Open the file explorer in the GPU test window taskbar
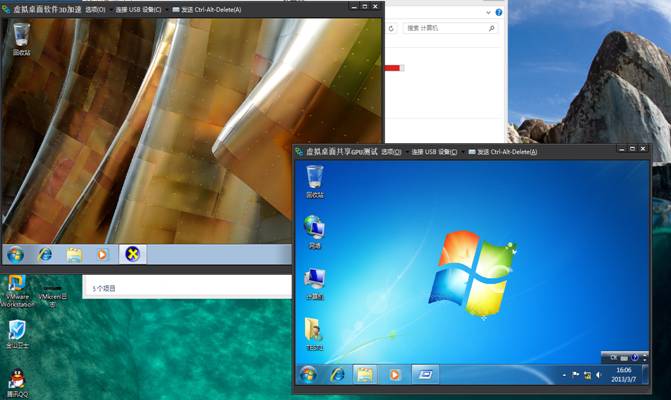 pyautogui.click(x=365, y=375)
